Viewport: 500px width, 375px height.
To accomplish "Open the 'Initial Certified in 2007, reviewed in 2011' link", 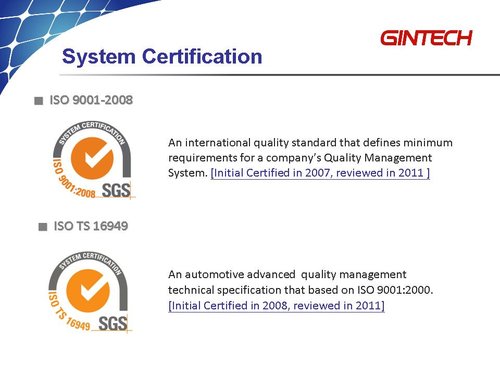I will tap(320, 173).
